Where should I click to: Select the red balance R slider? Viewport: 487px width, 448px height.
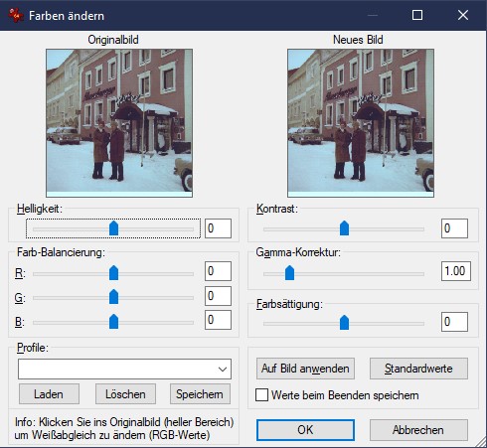pos(113,273)
